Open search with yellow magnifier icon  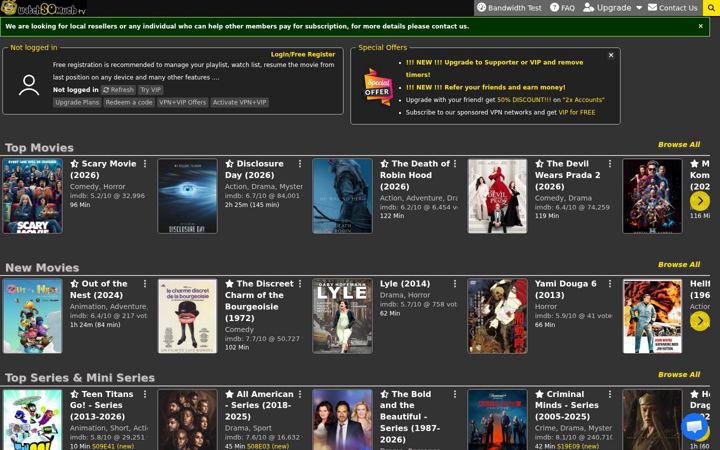pos(711,8)
